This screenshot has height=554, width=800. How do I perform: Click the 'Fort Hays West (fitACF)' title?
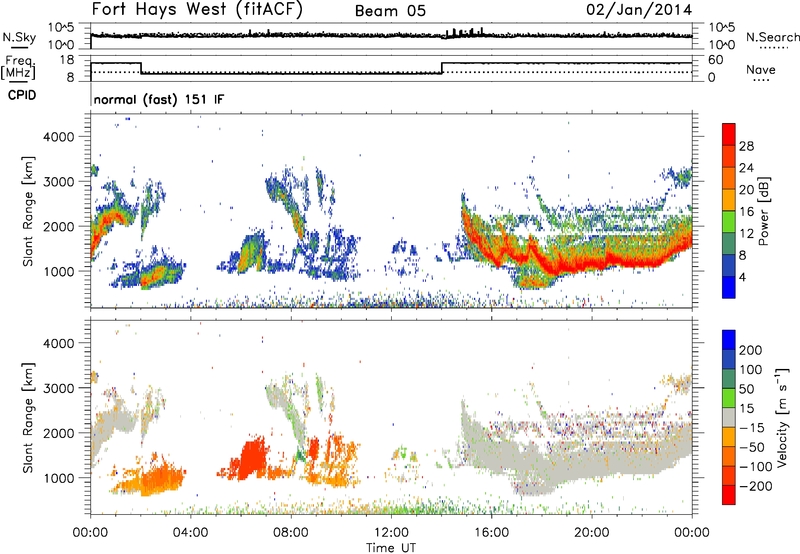pos(197,10)
